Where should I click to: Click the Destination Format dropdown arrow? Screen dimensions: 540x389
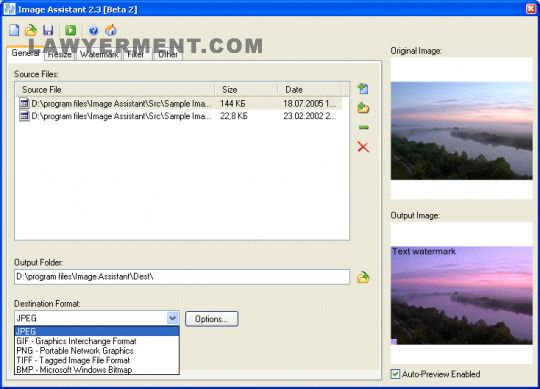[173, 318]
